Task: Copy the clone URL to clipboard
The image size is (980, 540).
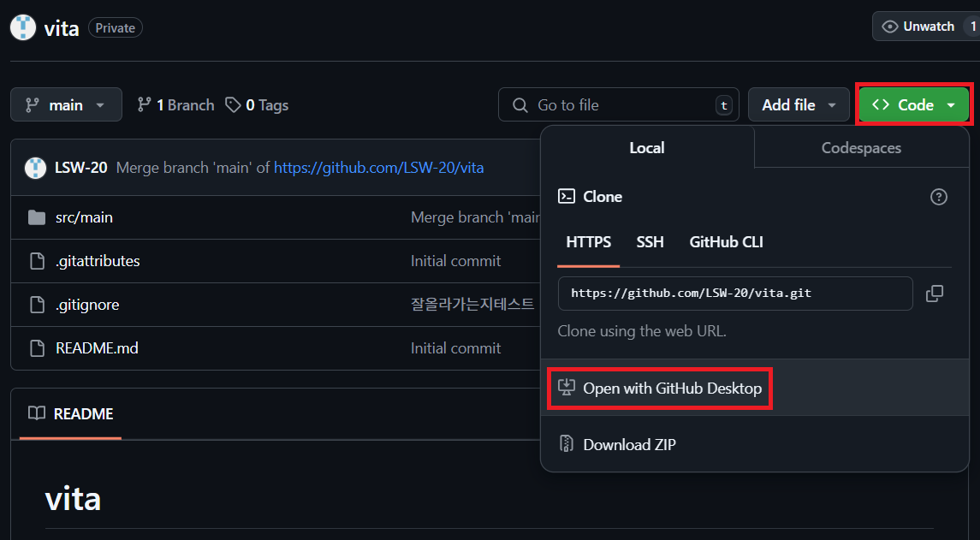Action: point(935,294)
